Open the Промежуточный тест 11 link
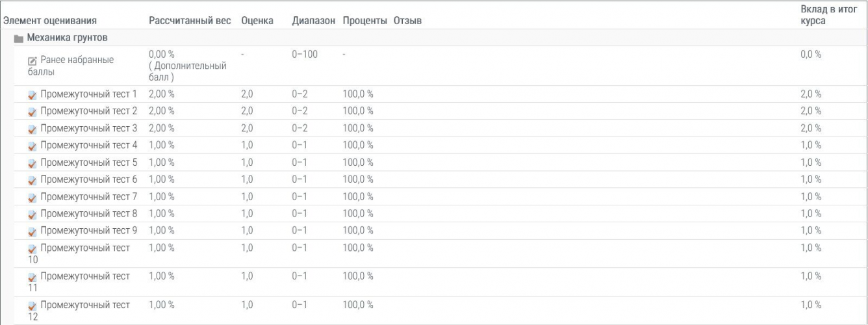868x325 pixels. coord(84,276)
